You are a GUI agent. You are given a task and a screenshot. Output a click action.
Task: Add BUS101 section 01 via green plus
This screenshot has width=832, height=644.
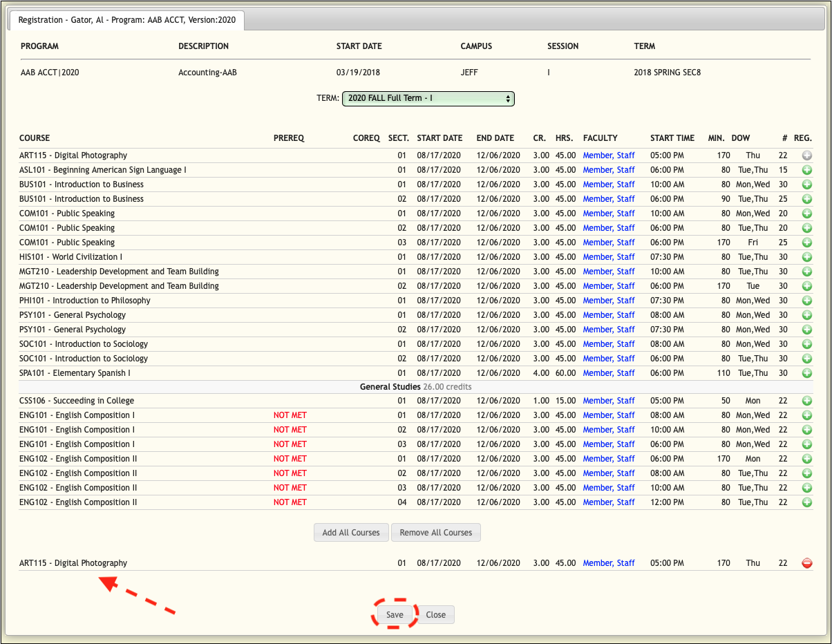coord(806,184)
